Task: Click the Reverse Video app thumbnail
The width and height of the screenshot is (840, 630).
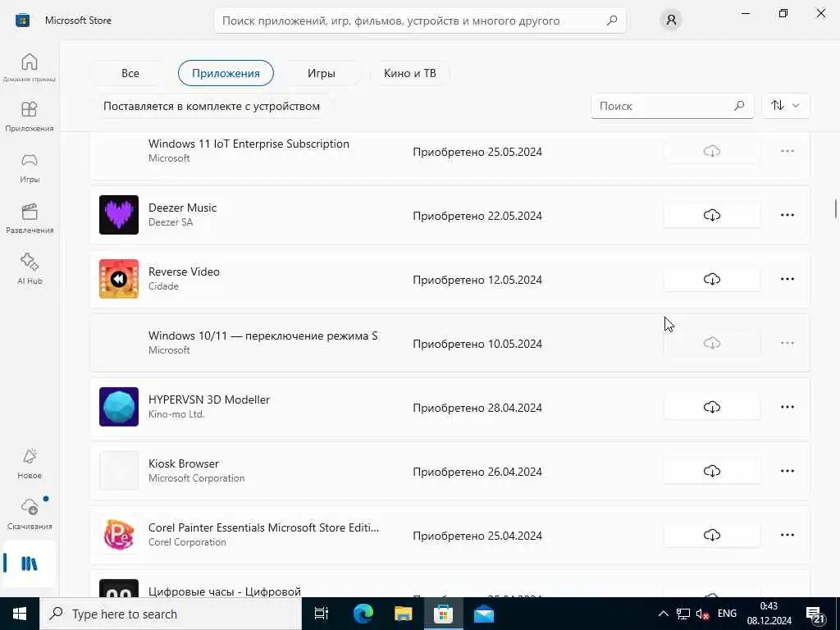Action: (x=119, y=279)
